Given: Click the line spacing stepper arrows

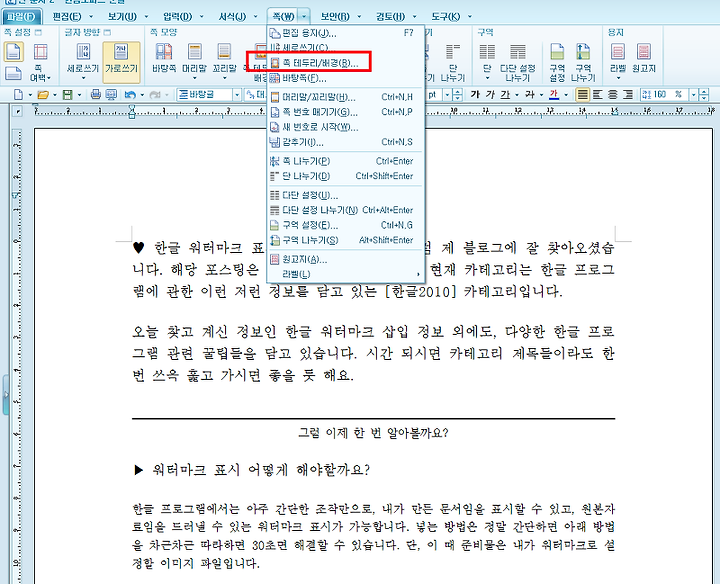Looking at the screenshot, I should [704, 95].
